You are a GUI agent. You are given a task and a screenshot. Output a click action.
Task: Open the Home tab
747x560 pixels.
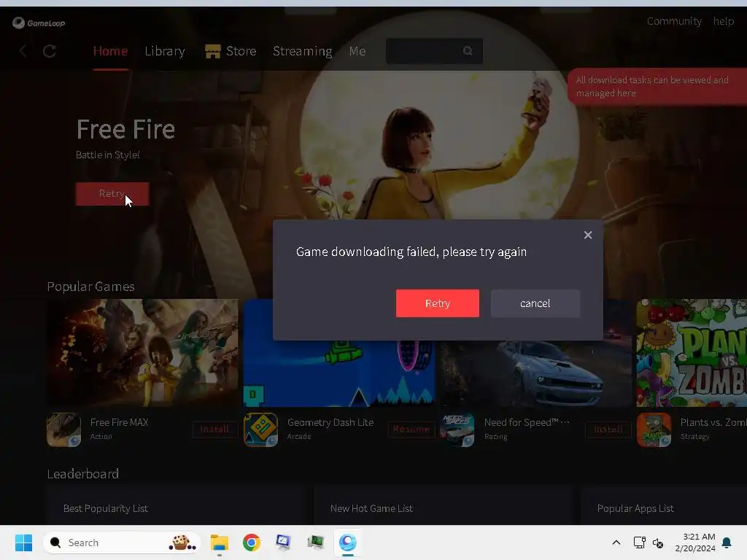pos(110,51)
